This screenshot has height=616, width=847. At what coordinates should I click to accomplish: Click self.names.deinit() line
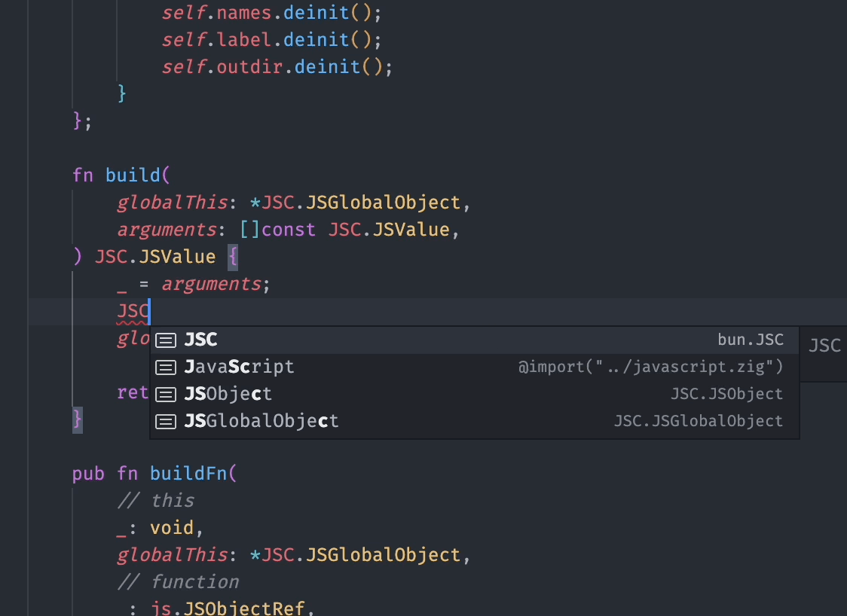(x=272, y=12)
